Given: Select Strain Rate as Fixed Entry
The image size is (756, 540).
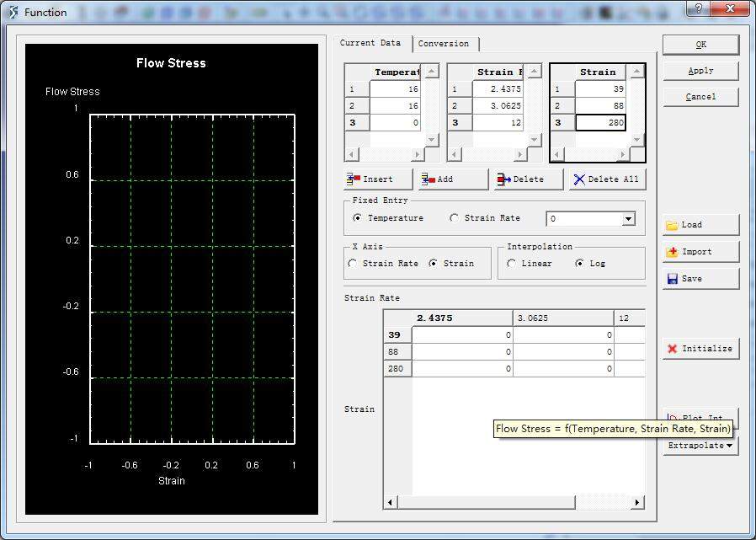Looking at the screenshot, I should (455, 218).
